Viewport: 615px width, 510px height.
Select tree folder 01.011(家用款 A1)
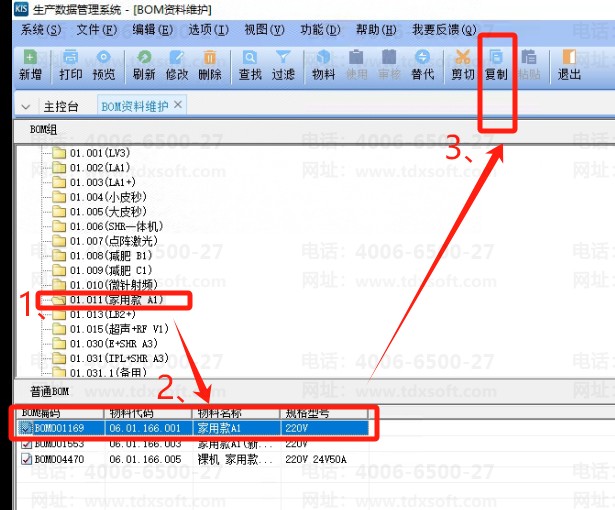(x=107, y=300)
